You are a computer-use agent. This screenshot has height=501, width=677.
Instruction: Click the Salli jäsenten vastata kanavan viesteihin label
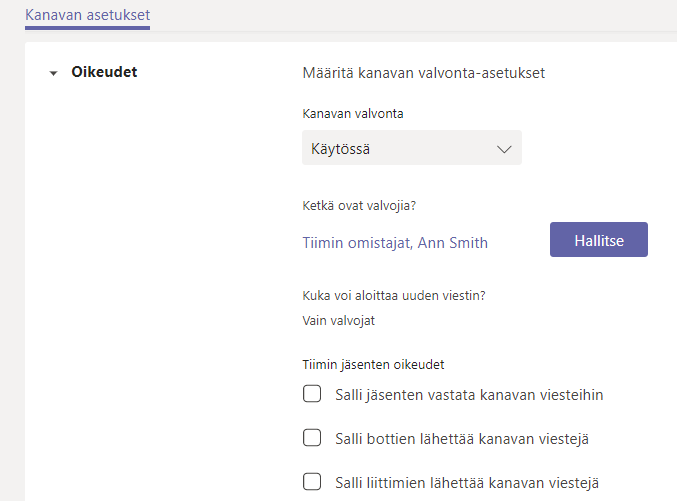(468, 395)
